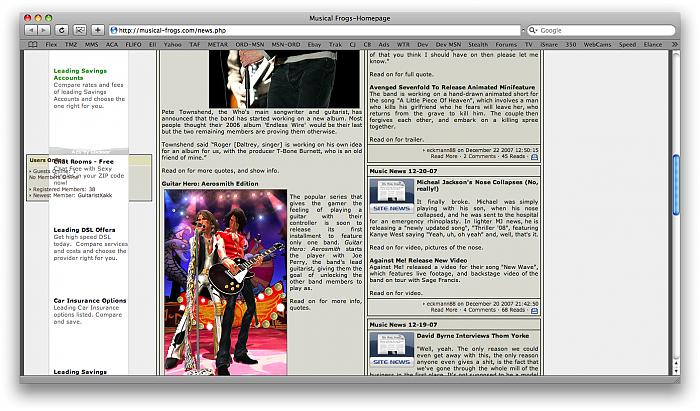Open the Yahoo bookmark
Image resolution: width=700 pixels, height=411 pixels.
pos(172,45)
